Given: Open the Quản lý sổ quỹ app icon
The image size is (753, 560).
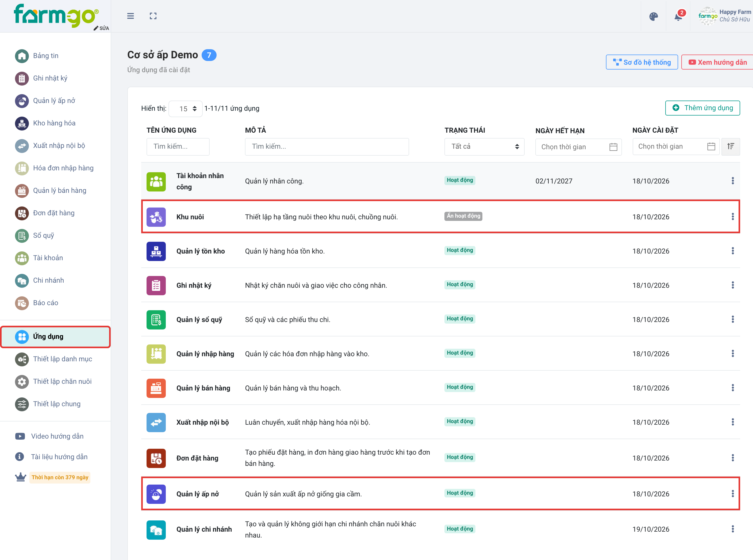Looking at the screenshot, I should pyautogui.click(x=156, y=320).
